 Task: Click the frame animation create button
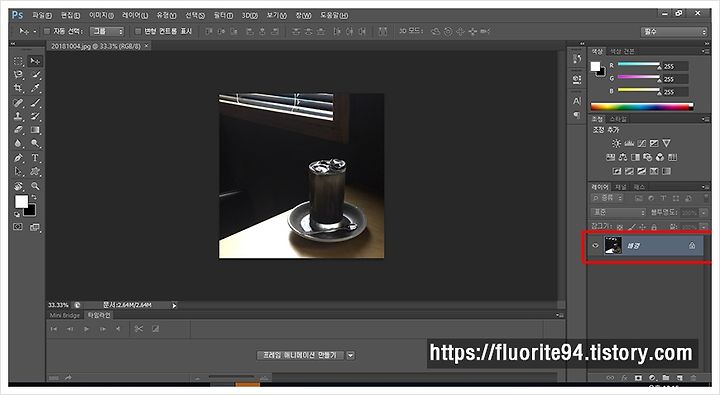[300, 355]
